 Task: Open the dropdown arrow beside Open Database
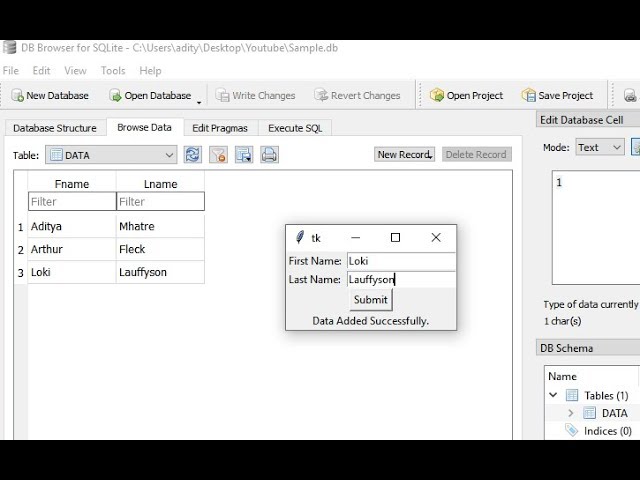pos(199,102)
